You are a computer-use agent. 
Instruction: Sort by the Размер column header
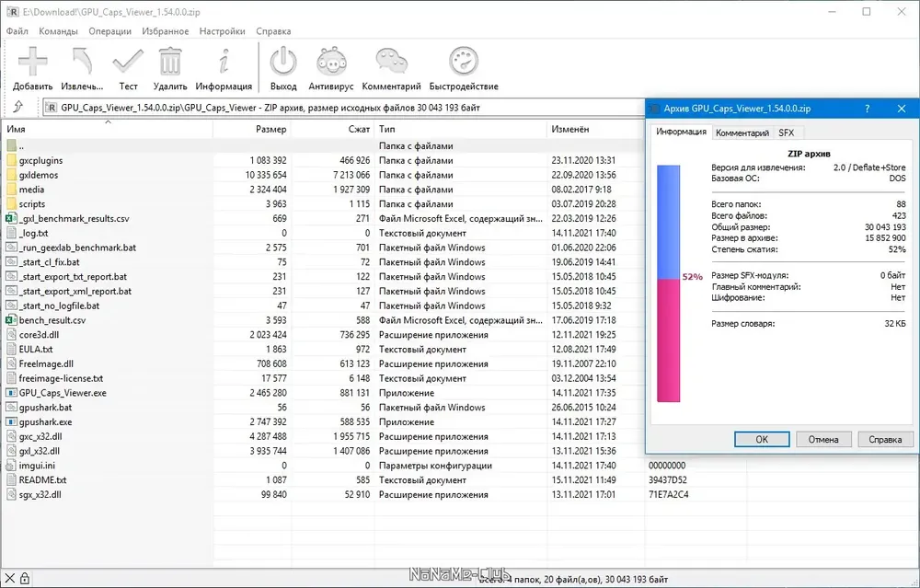pyautogui.click(x=252, y=129)
